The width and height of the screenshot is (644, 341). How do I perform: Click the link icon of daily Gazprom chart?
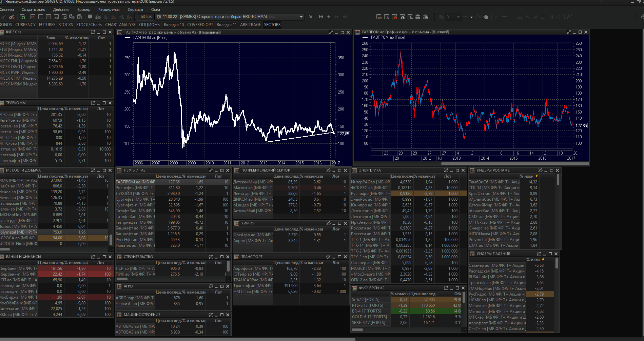point(569,32)
